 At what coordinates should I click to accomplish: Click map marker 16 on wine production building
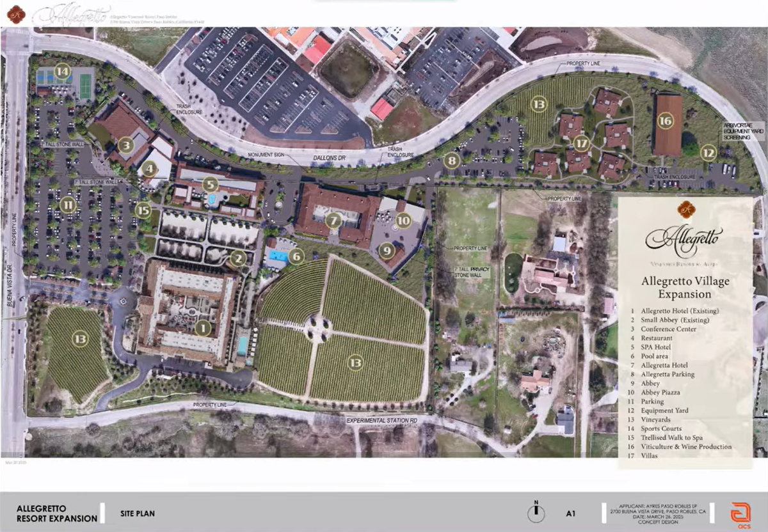[x=666, y=120]
